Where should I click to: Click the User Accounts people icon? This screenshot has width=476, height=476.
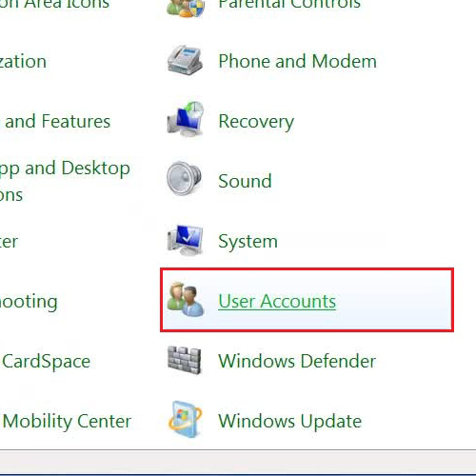point(186,300)
